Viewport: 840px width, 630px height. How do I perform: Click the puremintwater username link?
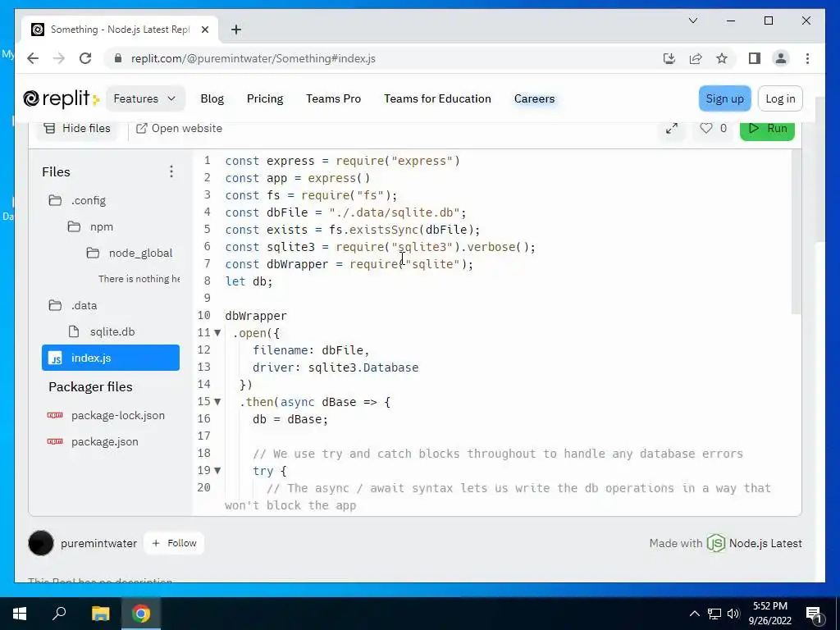[98, 543]
